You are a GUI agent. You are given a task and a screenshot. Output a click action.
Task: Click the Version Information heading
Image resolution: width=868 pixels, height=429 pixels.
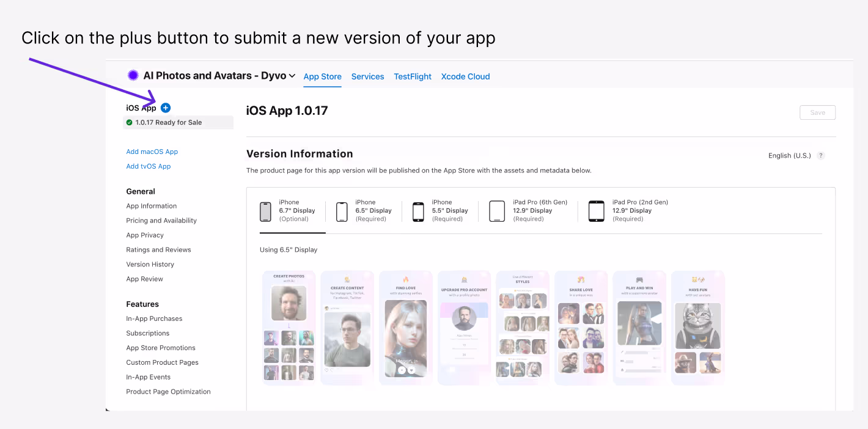pyautogui.click(x=300, y=154)
